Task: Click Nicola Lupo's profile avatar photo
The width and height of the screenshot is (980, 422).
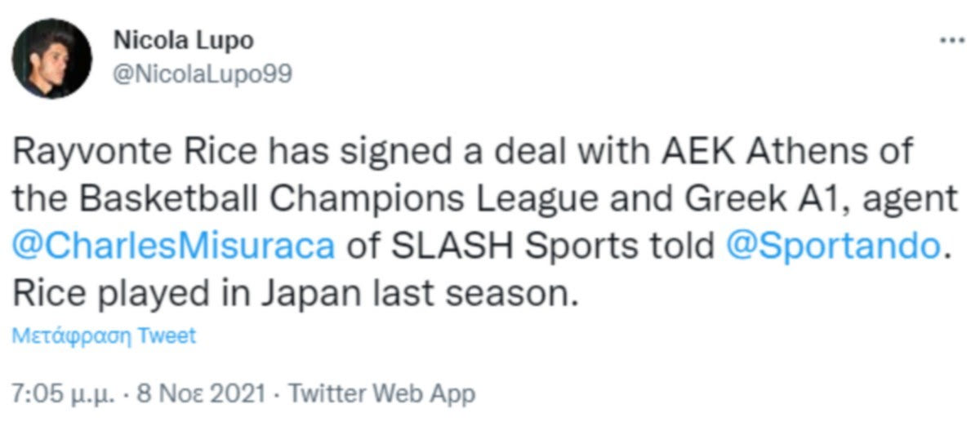Action: [51, 59]
